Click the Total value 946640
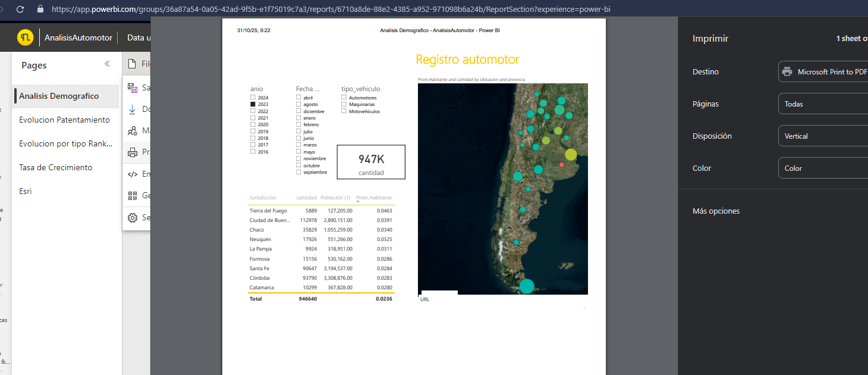 [308, 299]
